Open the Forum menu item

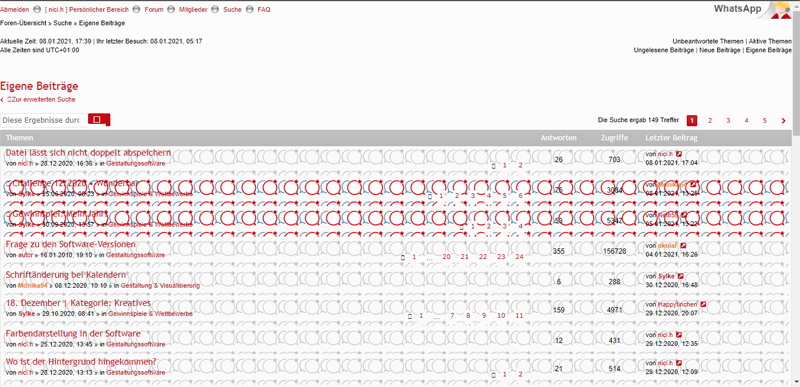coord(154,10)
